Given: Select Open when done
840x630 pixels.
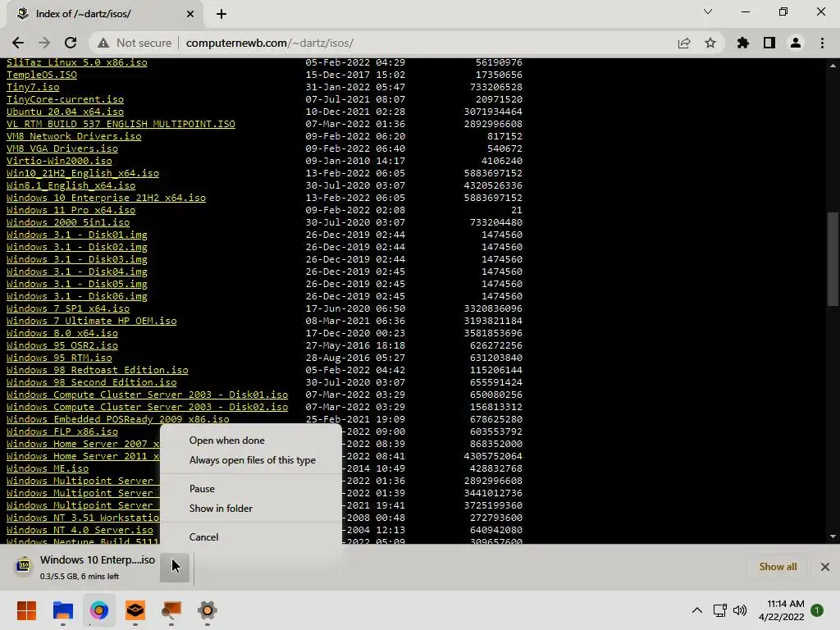Looking at the screenshot, I should click(x=251, y=441).
